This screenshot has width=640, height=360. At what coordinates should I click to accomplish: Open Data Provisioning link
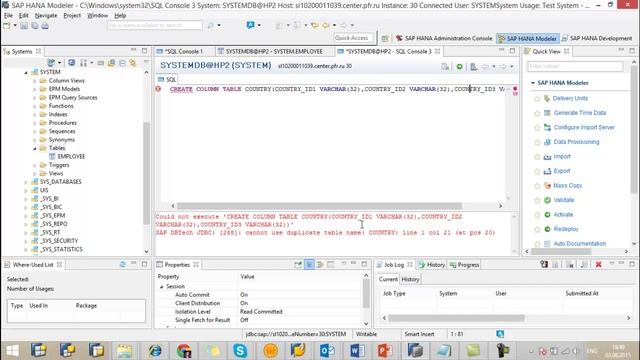tap(576, 142)
